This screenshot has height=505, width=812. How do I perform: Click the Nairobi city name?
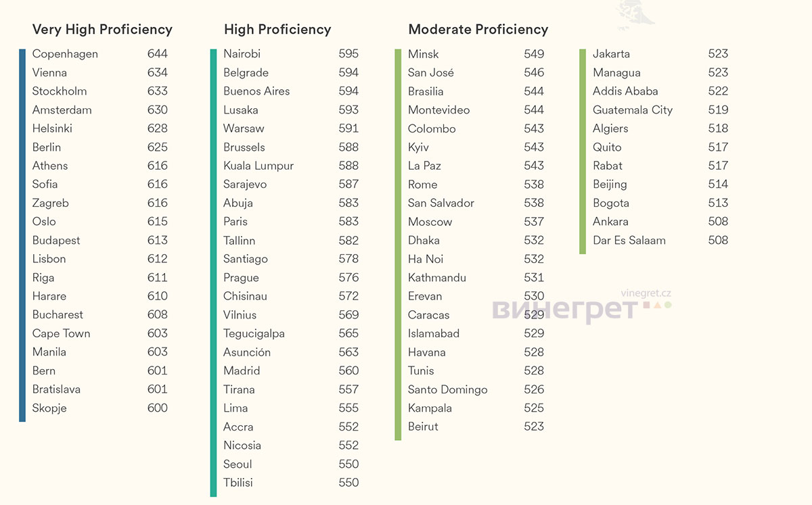242,54
